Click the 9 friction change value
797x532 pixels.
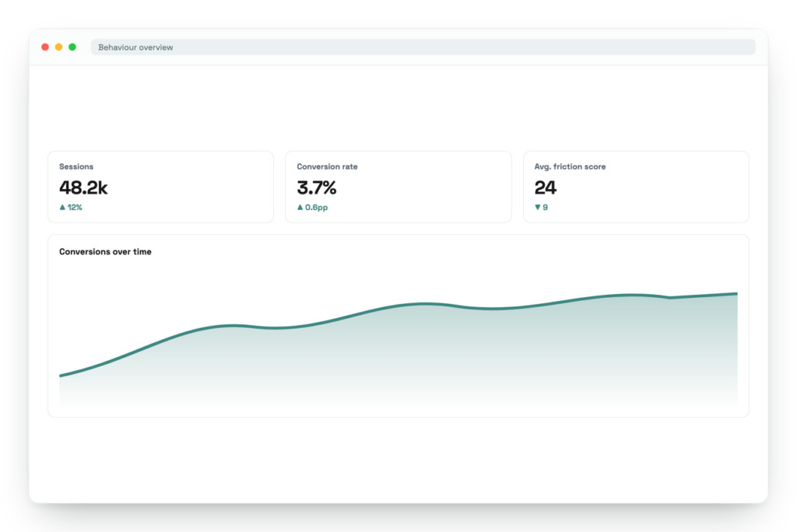[x=546, y=208]
